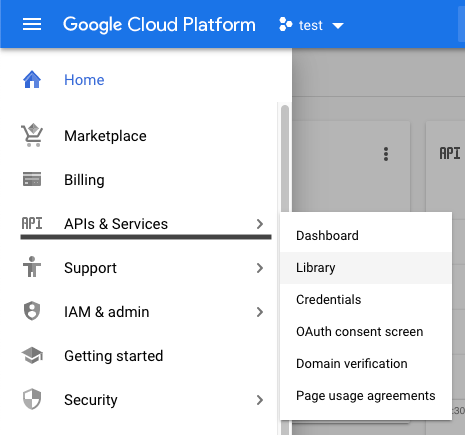This screenshot has height=435, width=465.
Task: Click the Home house icon
Action: tap(32, 80)
